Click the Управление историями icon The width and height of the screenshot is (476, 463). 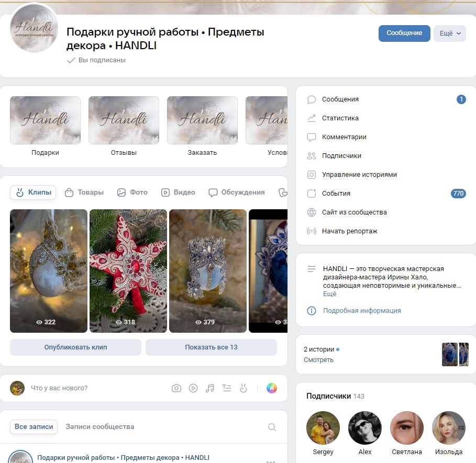pyautogui.click(x=312, y=175)
